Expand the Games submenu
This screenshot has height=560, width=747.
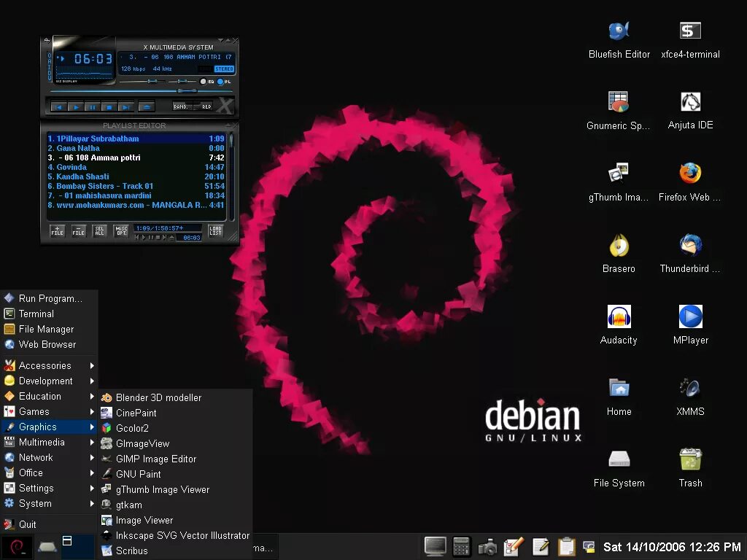coord(49,411)
